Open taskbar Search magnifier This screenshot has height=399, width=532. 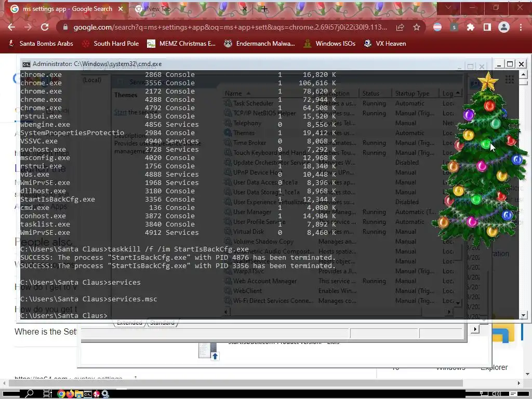pos(30,394)
